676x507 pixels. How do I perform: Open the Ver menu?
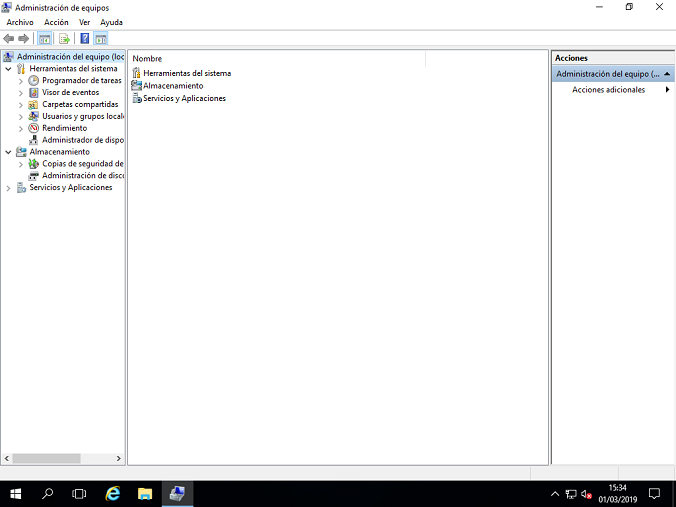(x=84, y=22)
